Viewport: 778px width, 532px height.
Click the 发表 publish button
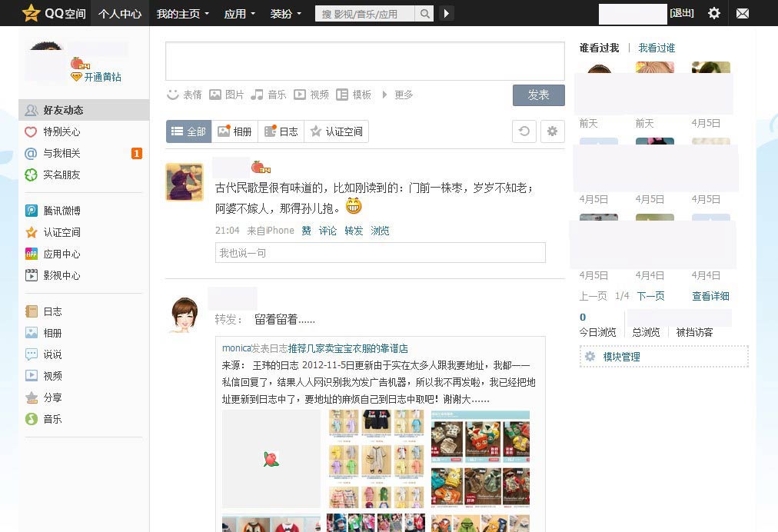click(x=538, y=95)
